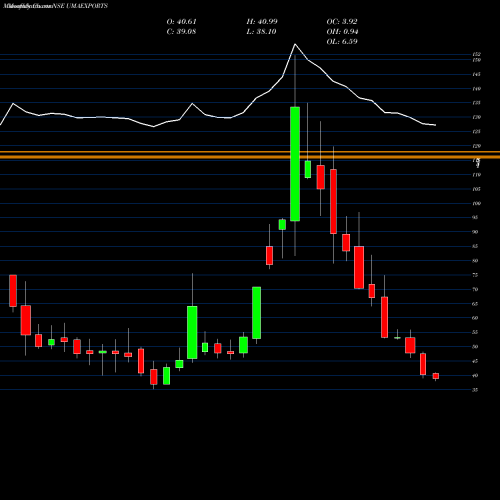Viewport: 500px width, 500px height.
Task: Select the open value O: 40.61
Action: coord(181,22)
